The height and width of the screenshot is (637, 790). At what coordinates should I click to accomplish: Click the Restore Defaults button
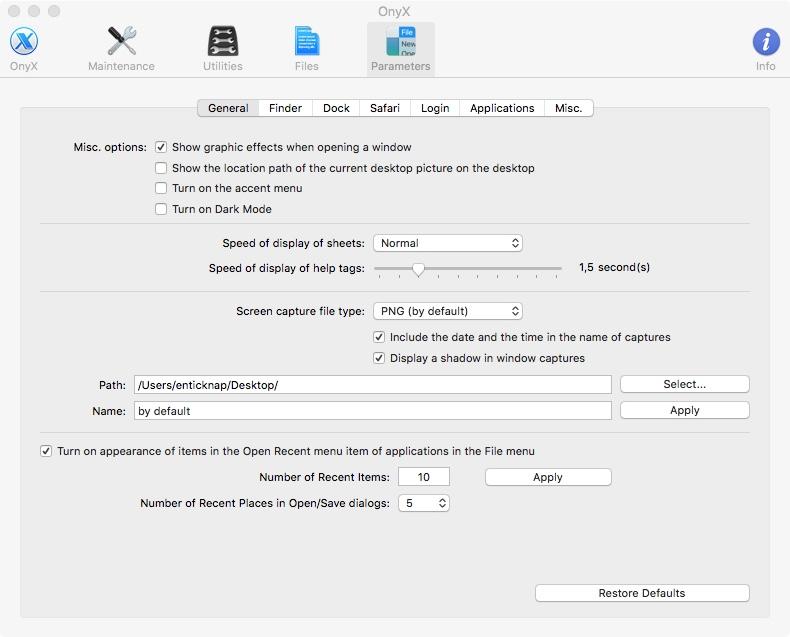click(642, 593)
